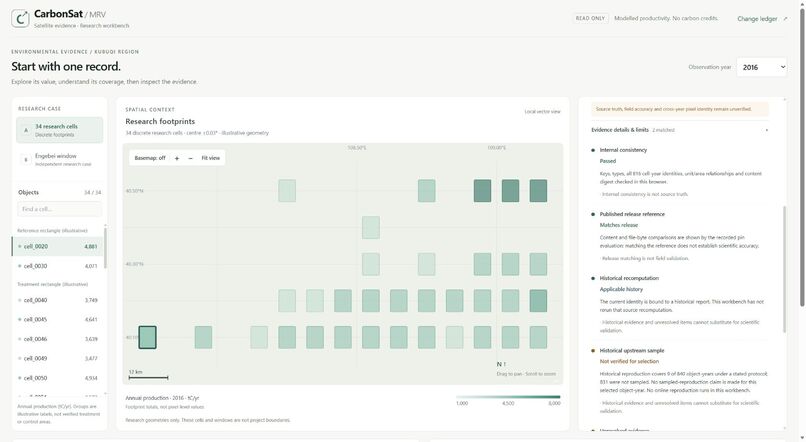Click the status dot beside cell_0020
The width and height of the screenshot is (806, 442).
pos(20,247)
